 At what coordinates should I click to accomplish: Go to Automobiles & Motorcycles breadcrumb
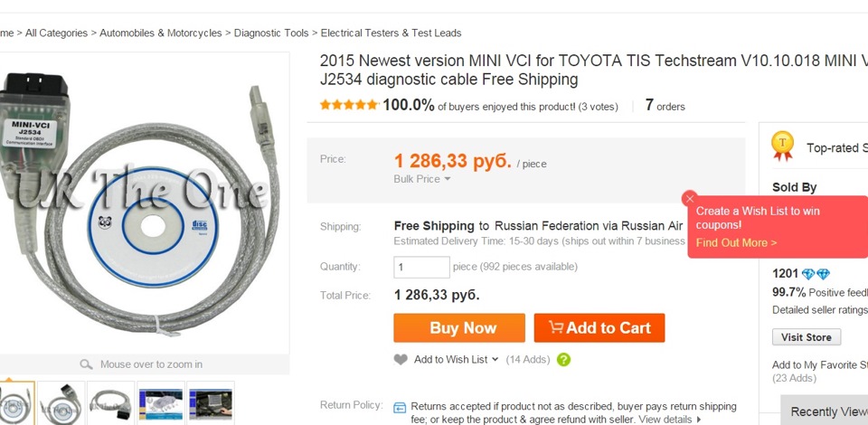(x=160, y=33)
